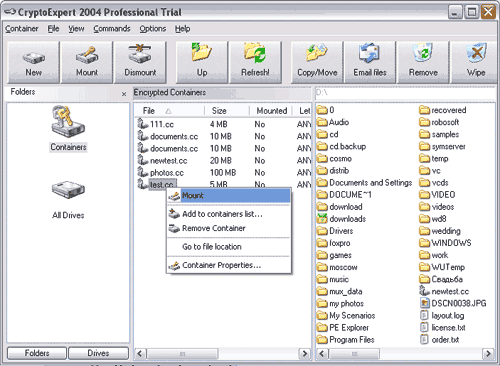Screen dimensions: 500x366
Task: Select the My Scenarios folder
Action: [x=346, y=316]
